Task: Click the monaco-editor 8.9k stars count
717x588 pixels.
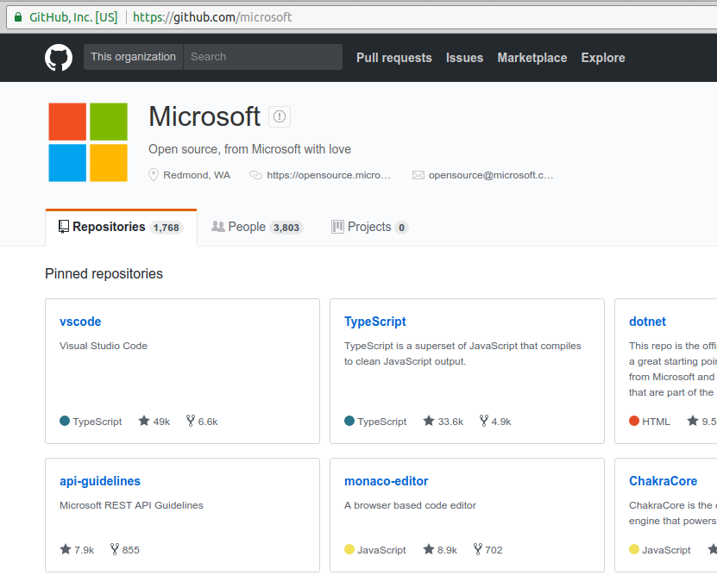Action: (447, 549)
